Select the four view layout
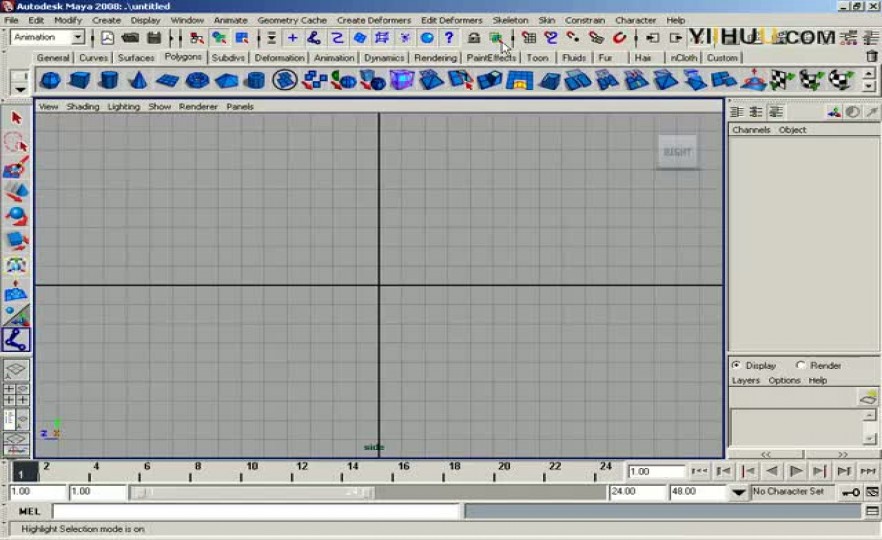The height and width of the screenshot is (540, 882). (16, 394)
